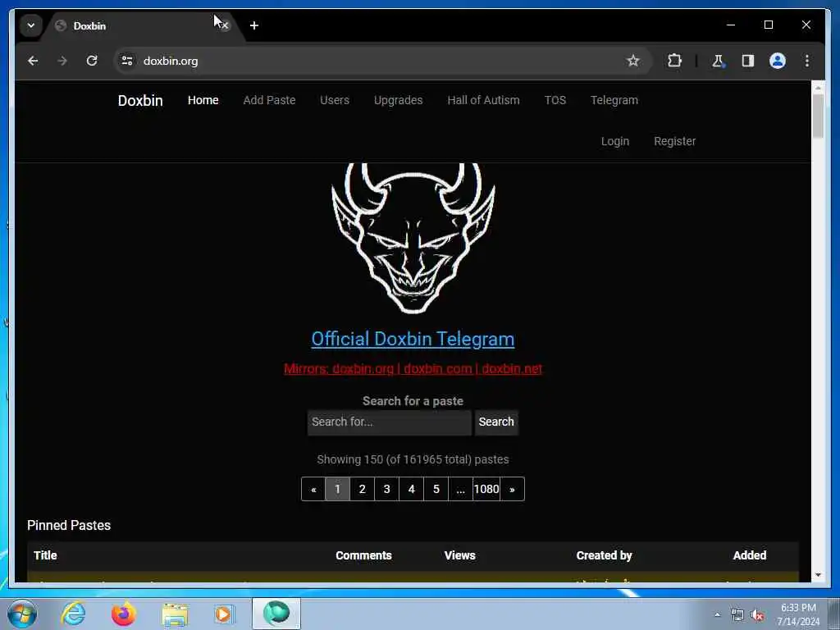Click the page vertical scrollbar thumb
The height and width of the screenshot is (630, 840).
(x=818, y=116)
